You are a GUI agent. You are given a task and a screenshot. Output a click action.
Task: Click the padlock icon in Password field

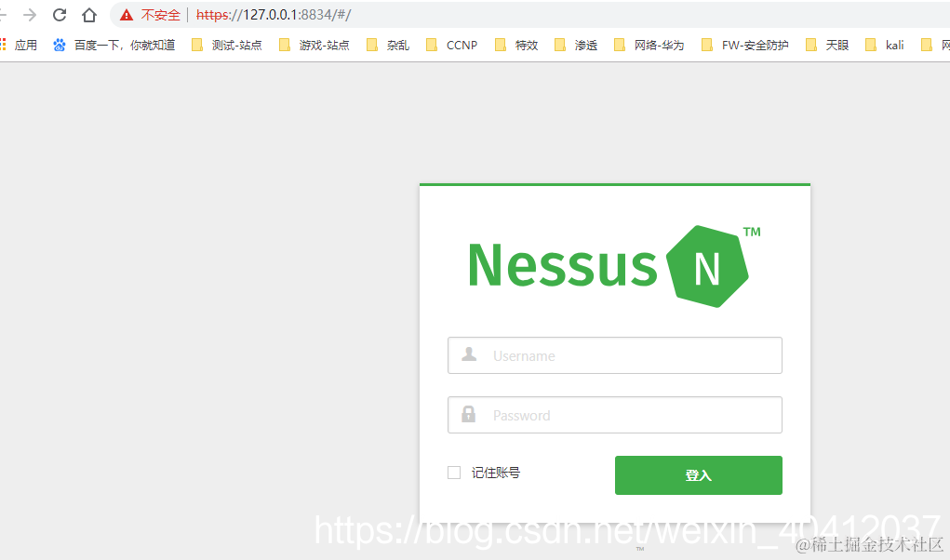[468, 415]
